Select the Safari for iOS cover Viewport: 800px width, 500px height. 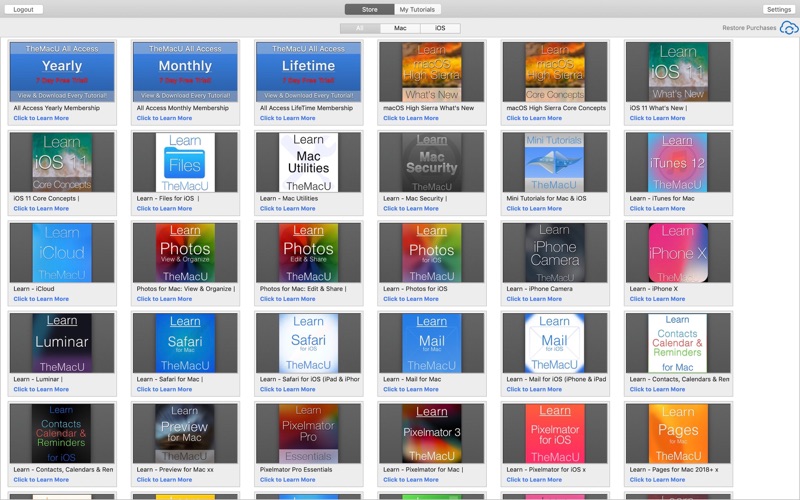(x=309, y=343)
